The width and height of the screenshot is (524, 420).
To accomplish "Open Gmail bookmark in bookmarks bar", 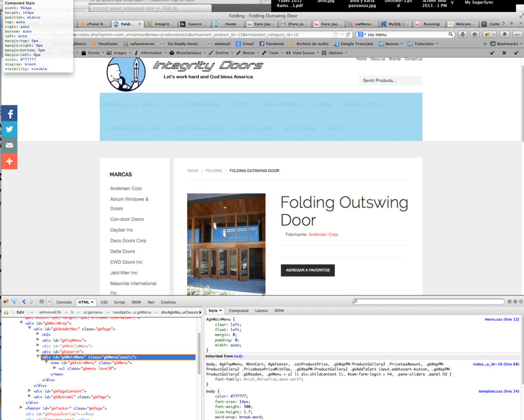I will click(245, 44).
